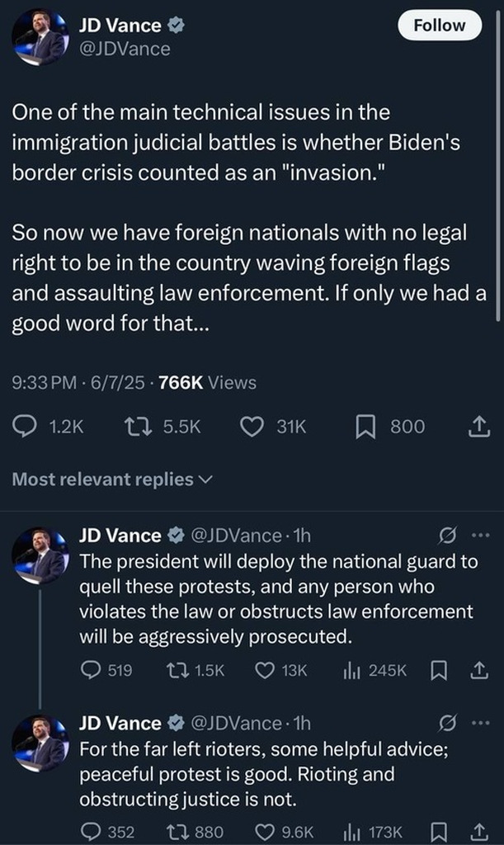
Task: Bookmark the main post
Action: [365, 426]
